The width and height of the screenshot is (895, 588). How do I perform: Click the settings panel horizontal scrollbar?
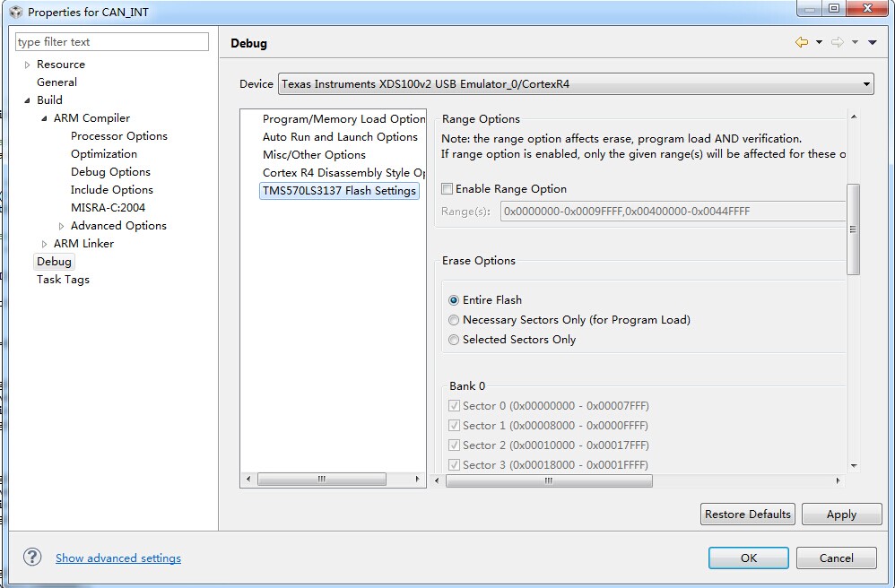pyautogui.click(x=548, y=480)
